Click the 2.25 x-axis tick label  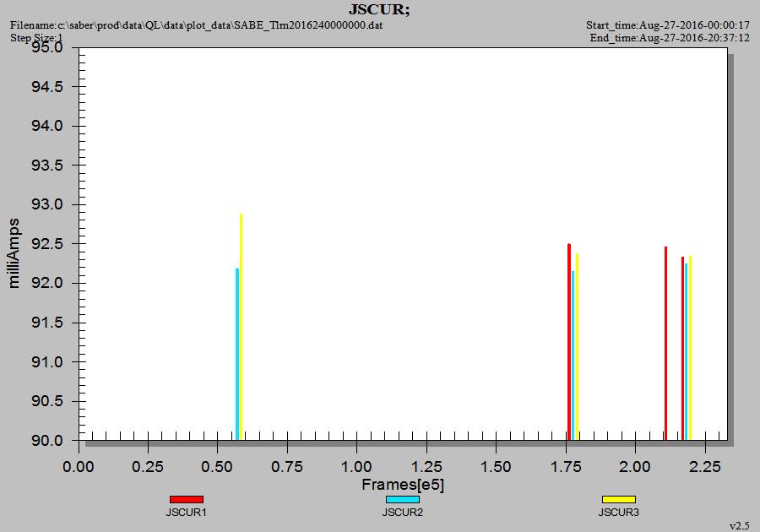(705, 467)
